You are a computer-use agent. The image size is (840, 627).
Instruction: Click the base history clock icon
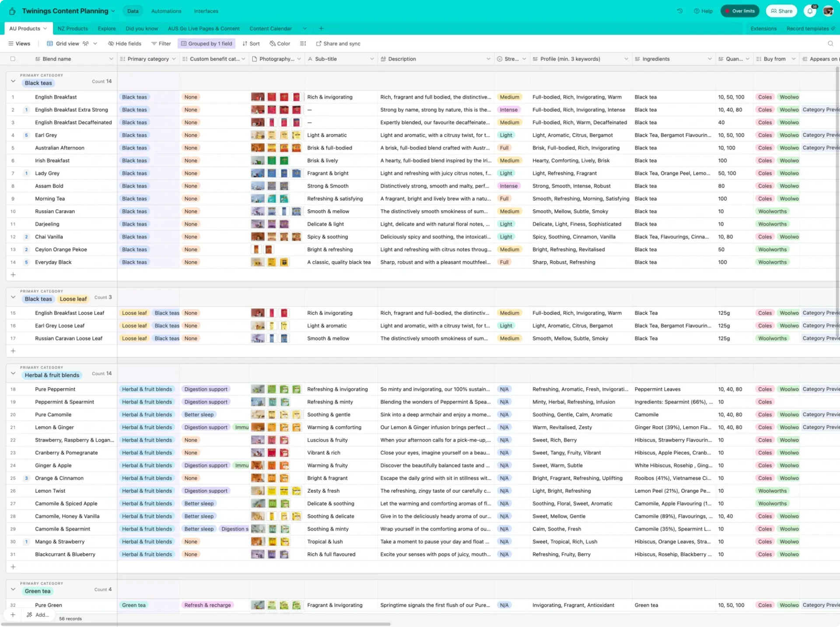point(680,11)
